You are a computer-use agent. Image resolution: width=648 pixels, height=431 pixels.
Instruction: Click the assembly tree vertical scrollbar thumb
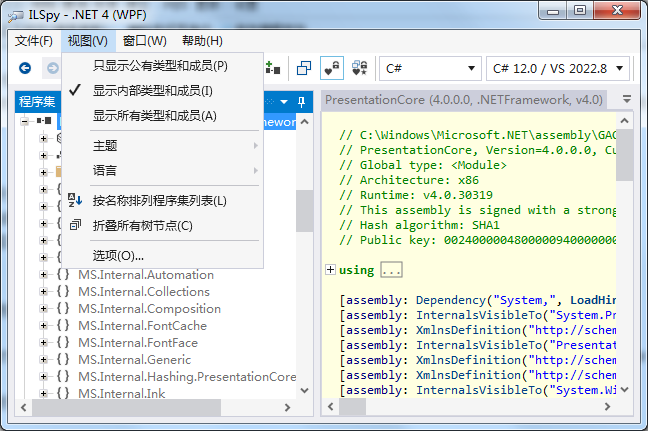(304, 210)
